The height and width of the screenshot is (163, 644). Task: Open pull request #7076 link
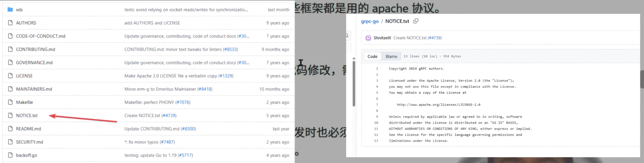(183, 102)
